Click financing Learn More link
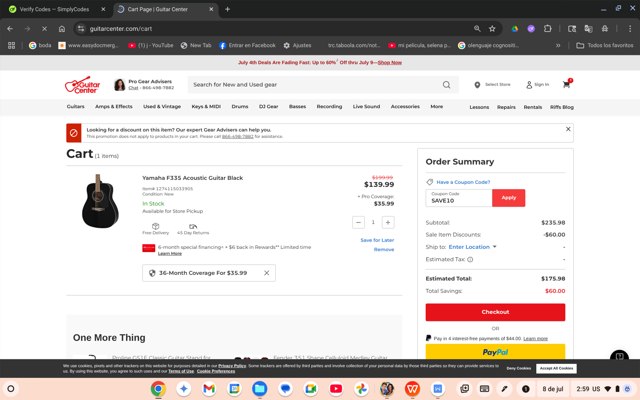 (x=170, y=253)
